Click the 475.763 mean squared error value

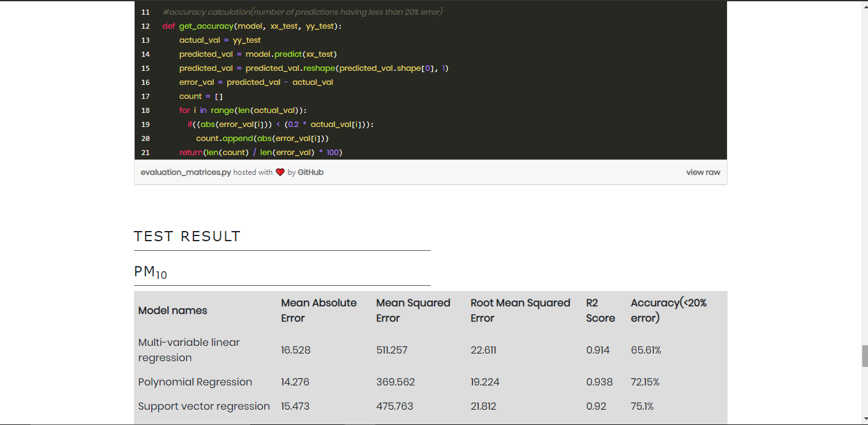(394, 406)
